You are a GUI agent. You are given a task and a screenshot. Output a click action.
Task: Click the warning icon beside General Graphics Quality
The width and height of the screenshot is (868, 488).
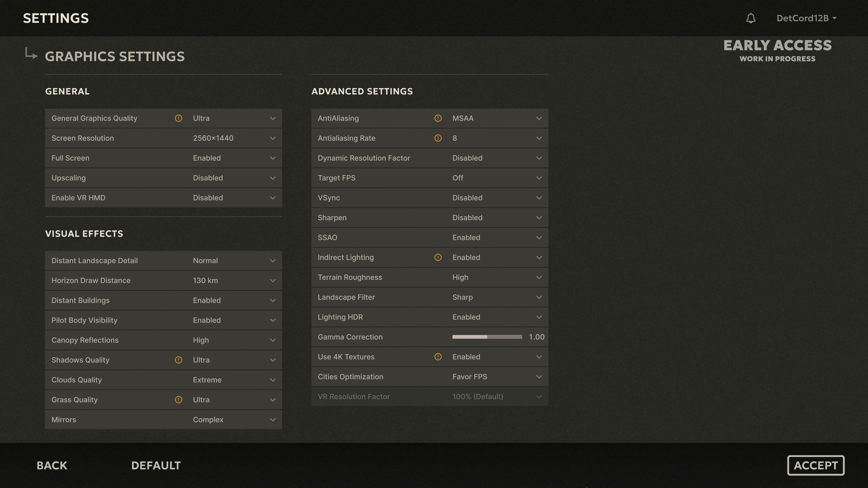[178, 118]
